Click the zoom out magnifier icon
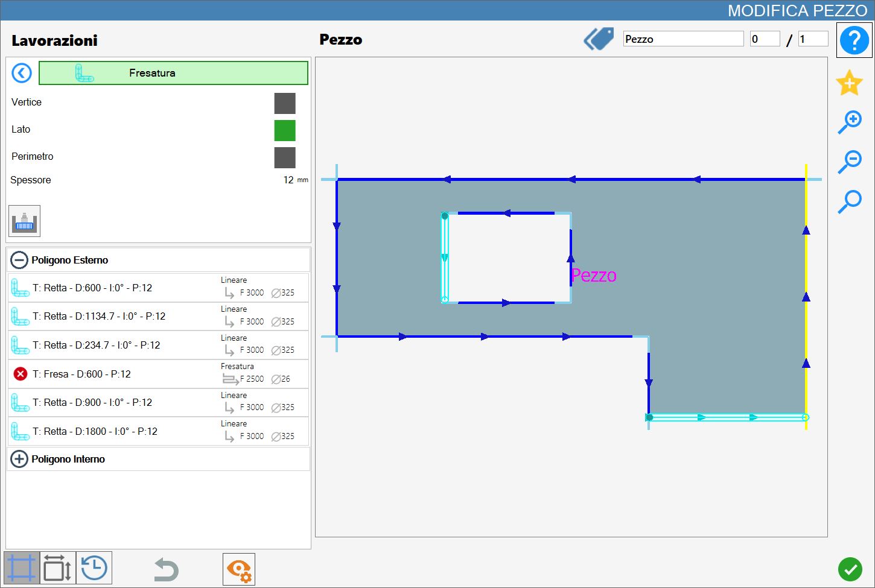Image resolution: width=875 pixels, height=588 pixels. (850, 162)
